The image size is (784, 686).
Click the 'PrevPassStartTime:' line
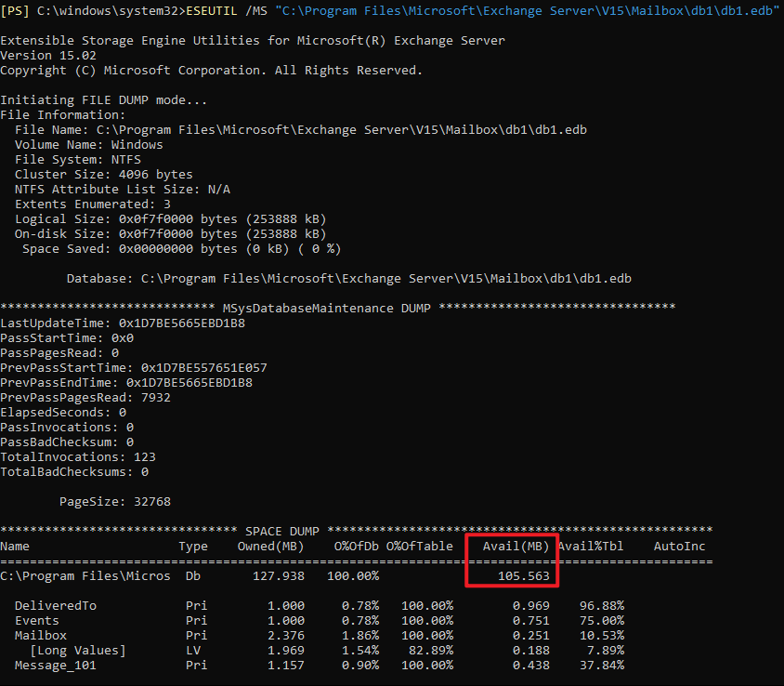[134, 368]
